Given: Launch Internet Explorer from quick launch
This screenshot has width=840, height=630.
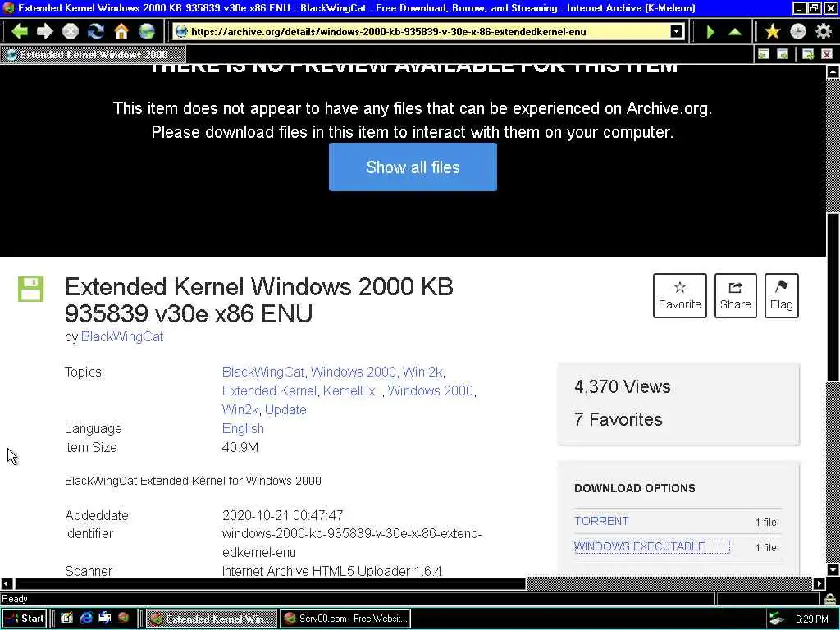Looking at the screenshot, I should tap(85, 619).
